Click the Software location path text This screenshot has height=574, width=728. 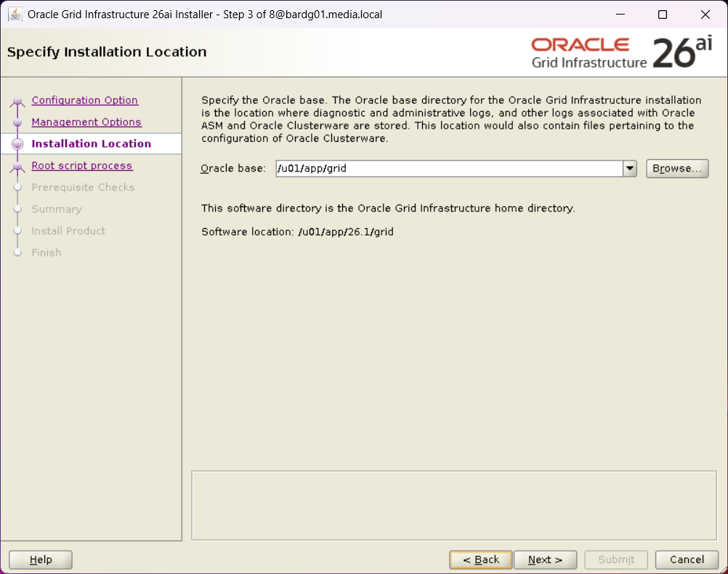coord(346,232)
